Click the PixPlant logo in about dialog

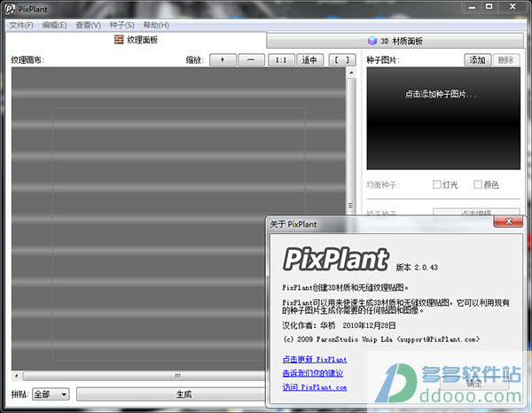pos(335,259)
